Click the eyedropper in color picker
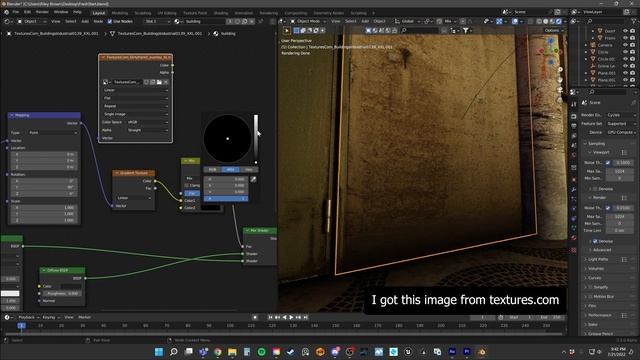Viewport: 640px width, 360px height. (253, 179)
